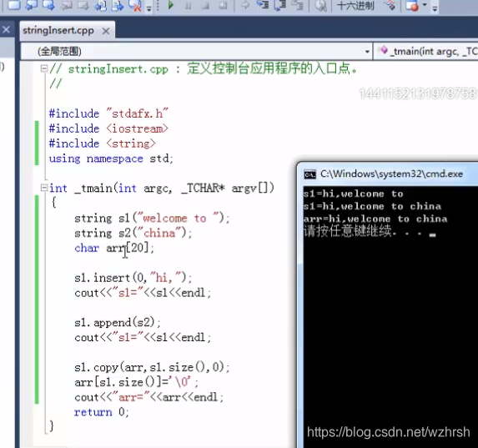Open the QuickWatch magnifier icon
This screenshot has width=478, height=448.
[320, 6]
